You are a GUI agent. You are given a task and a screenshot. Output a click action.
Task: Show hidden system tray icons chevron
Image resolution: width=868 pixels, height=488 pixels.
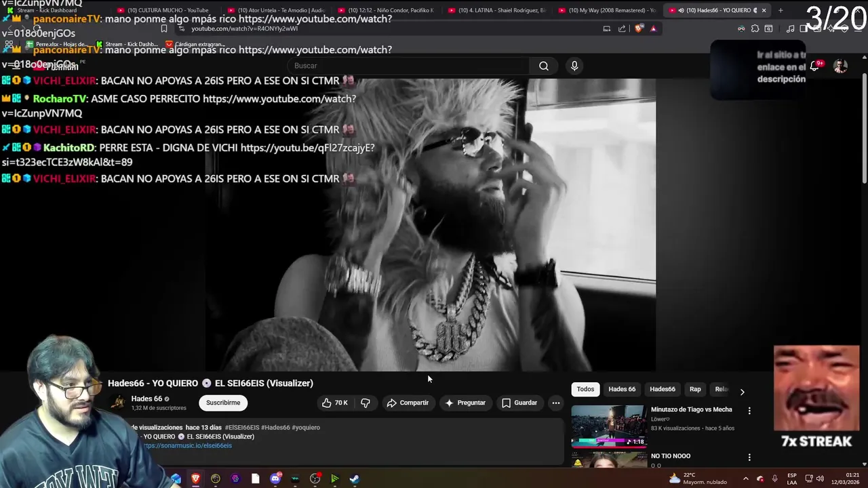pos(745,479)
